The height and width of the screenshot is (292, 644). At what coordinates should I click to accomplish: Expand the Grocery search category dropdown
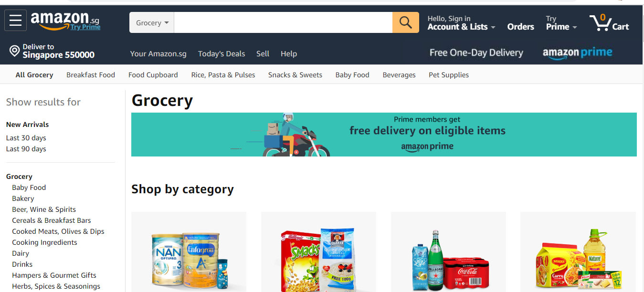pos(152,22)
